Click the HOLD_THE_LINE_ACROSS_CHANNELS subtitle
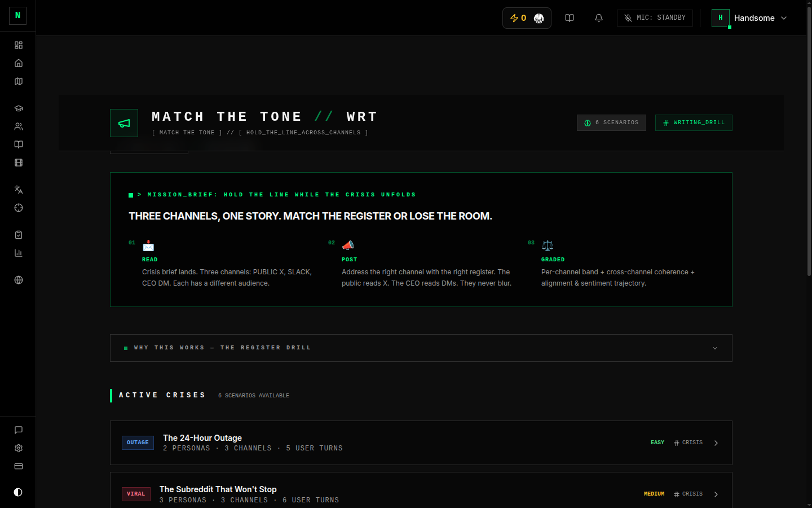812x508 pixels. [303, 133]
